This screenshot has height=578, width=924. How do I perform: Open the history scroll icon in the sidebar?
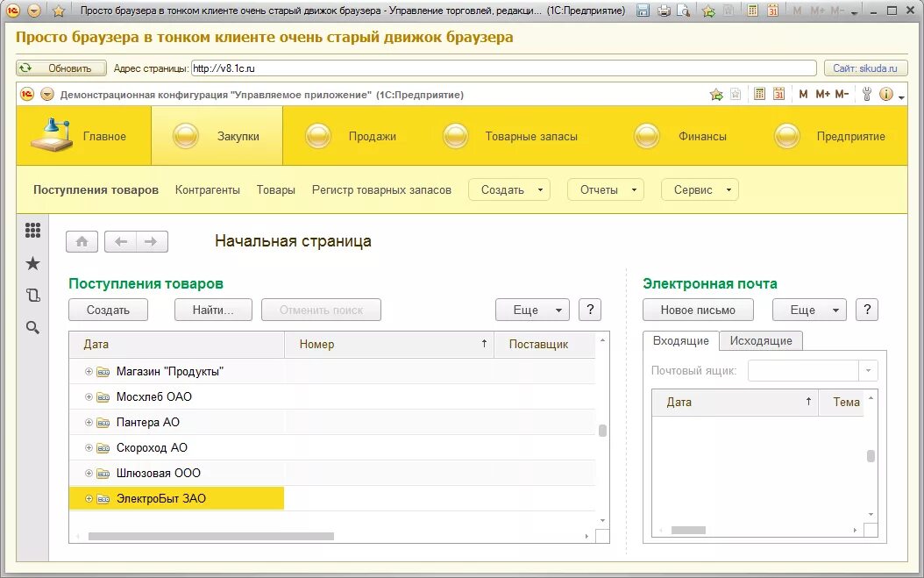[x=33, y=295]
